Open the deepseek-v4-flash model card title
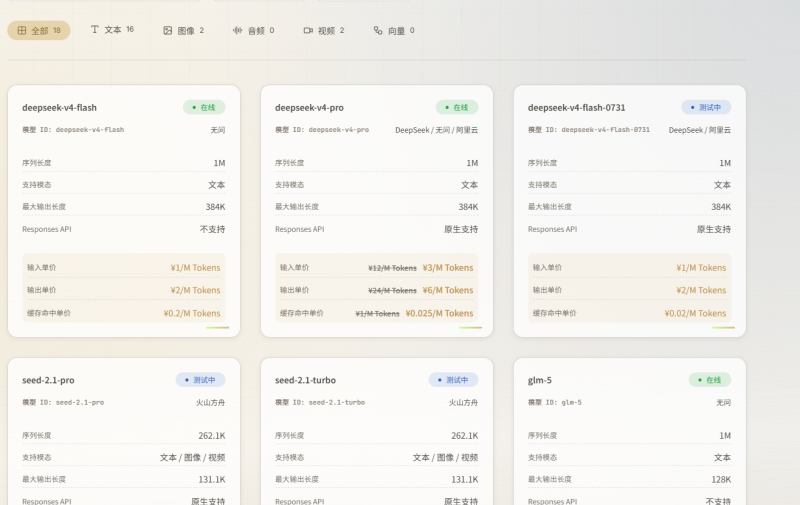Screen dimensions: 800x505 click(x=59, y=108)
